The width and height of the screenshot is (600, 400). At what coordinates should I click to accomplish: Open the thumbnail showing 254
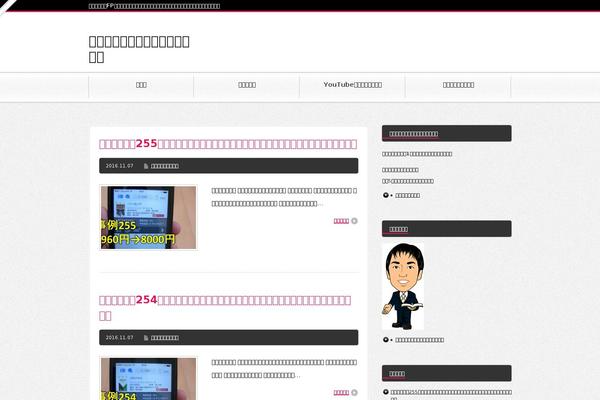coord(148,379)
